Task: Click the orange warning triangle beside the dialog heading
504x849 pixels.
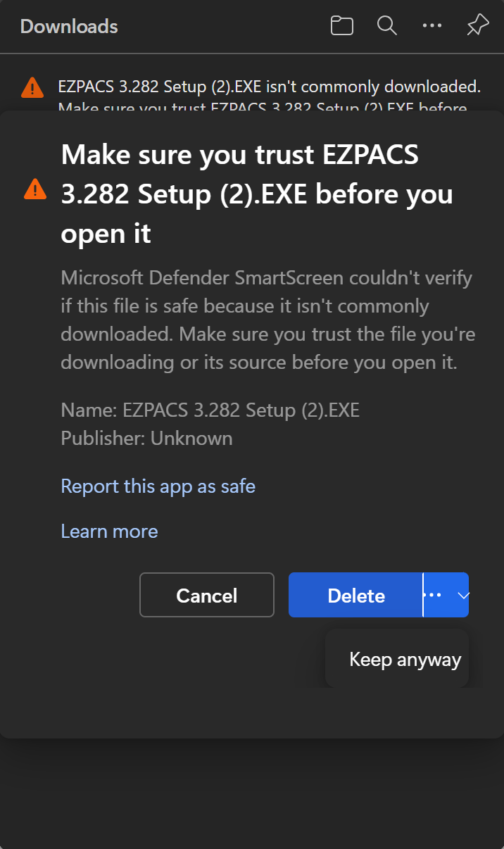Action: click(x=34, y=189)
